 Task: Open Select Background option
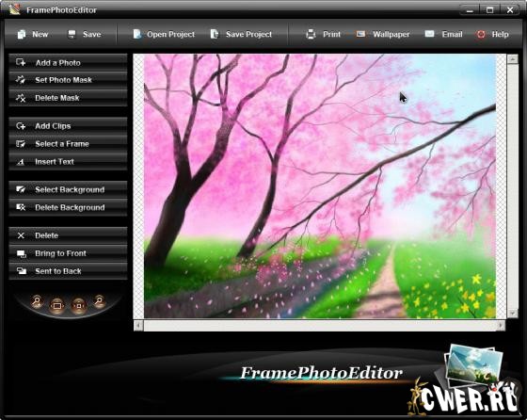[68, 189]
